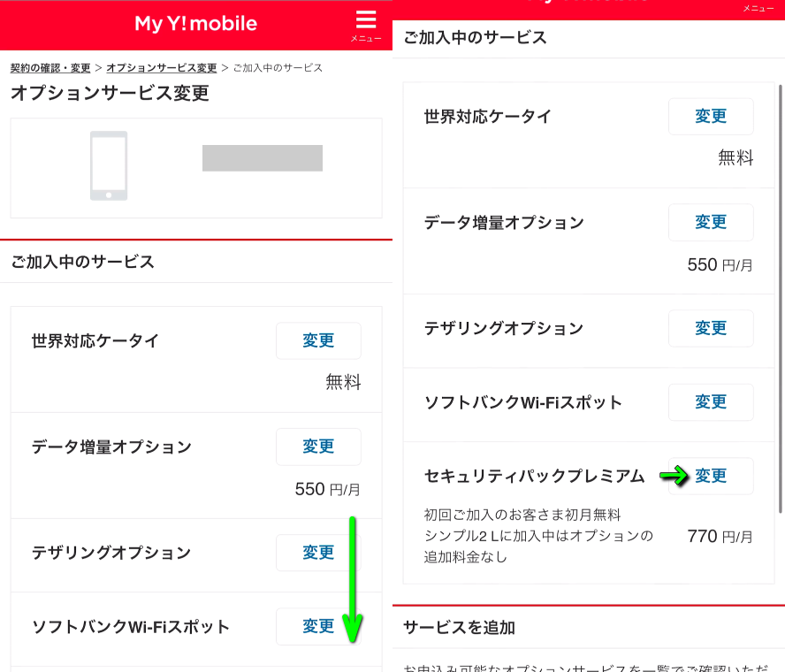785x672 pixels.
Task: Click ご加入中のサービス heading in right screen
Action: 475,37
